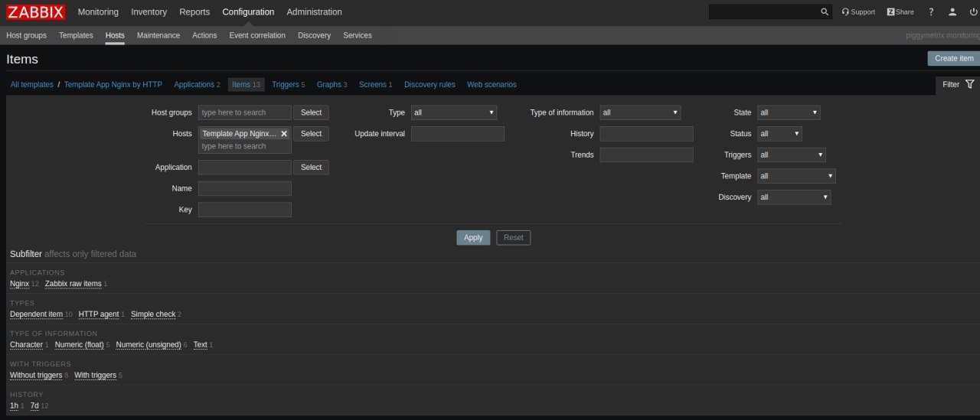Filter by Numeric (float) subfilter
980x420 pixels.
[x=79, y=345]
